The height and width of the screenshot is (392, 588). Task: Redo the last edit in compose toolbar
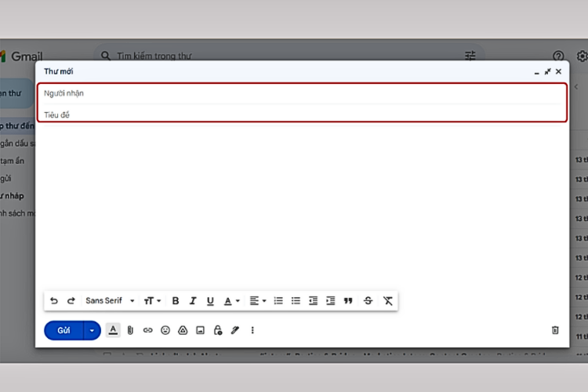point(71,300)
